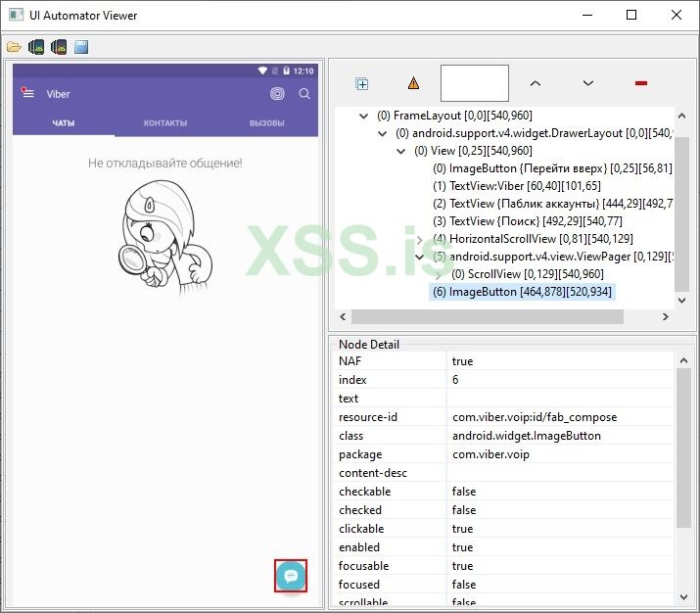Expand the HorizontalScrollView node chevron
The image size is (700, 613).
click(419, 240)
